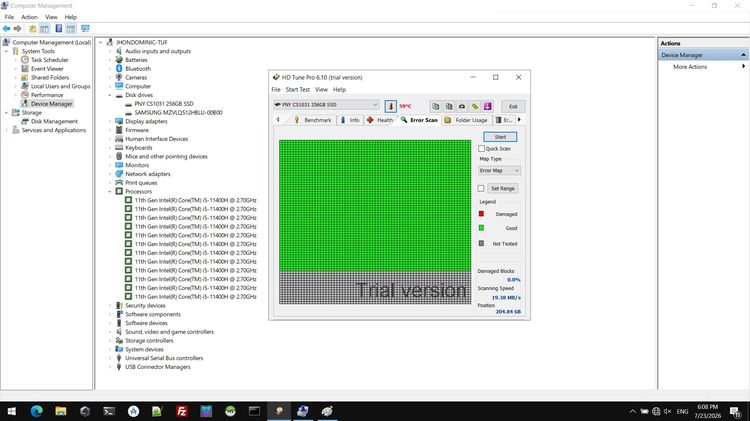
Task: Click the Windows Start button
Action: (11, 411)
